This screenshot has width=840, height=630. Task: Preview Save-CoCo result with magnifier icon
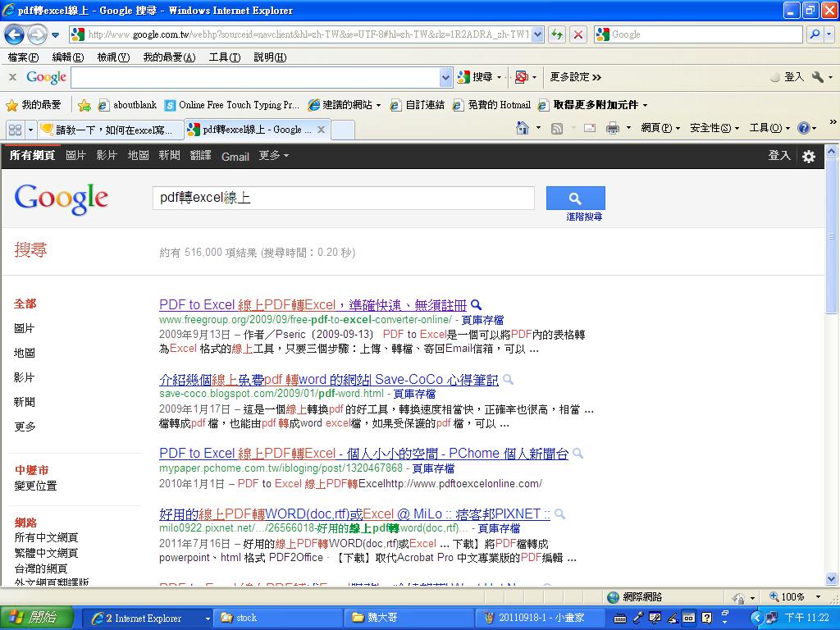(508, 379)
